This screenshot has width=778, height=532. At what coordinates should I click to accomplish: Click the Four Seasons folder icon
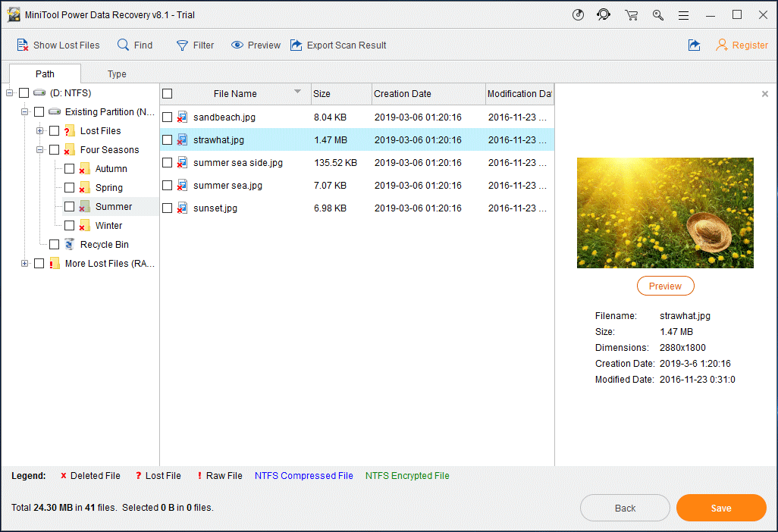tap(70, 150)
